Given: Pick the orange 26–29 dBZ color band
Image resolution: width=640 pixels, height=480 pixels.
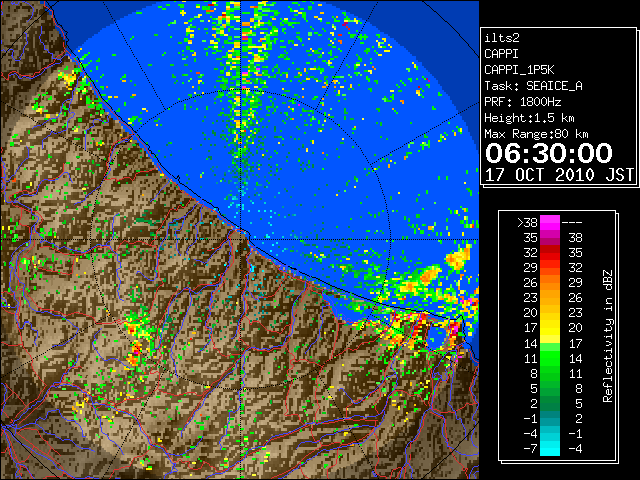Looking at the screenshot, I should pyautogui.click(x=550, y=282).
